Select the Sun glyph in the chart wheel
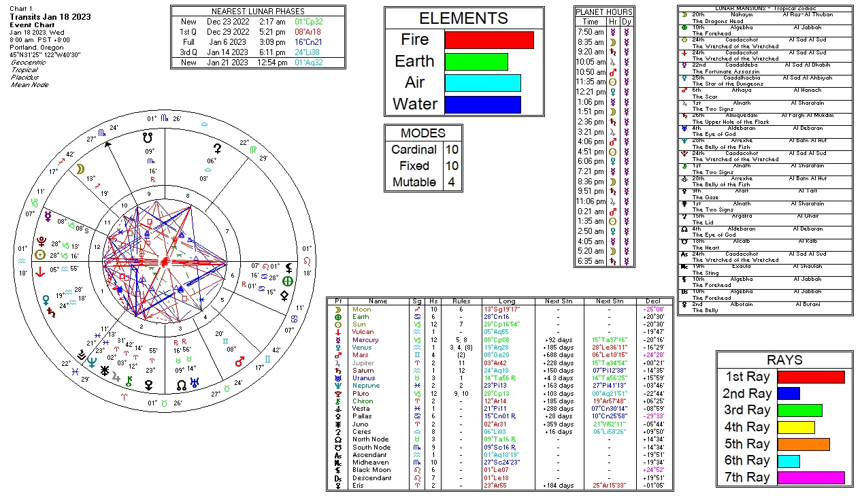This screenshot has width=862, height=504. [40, 256]
